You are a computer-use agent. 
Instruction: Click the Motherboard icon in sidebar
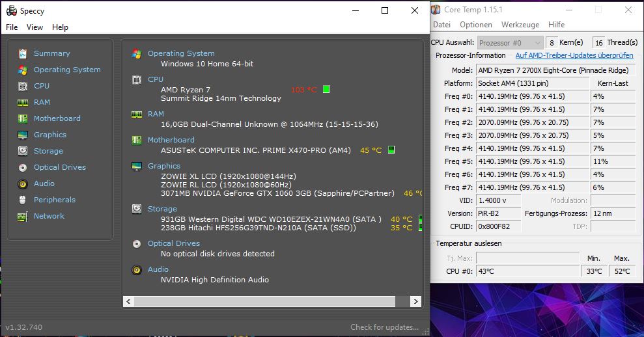[23, 118]
